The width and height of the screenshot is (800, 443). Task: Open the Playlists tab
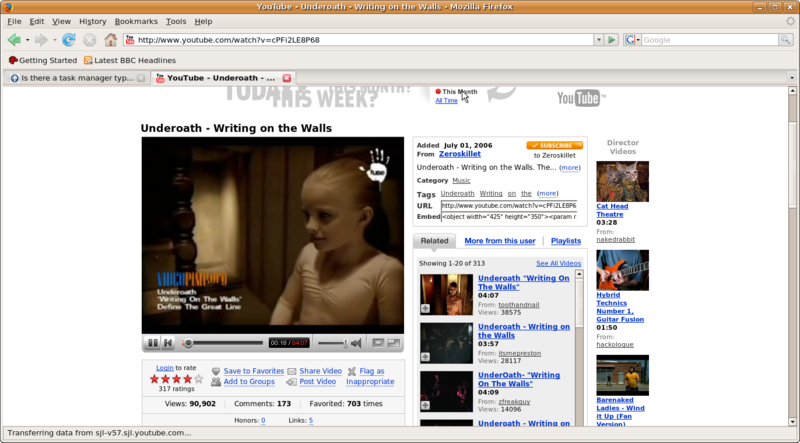pos(566,241)
